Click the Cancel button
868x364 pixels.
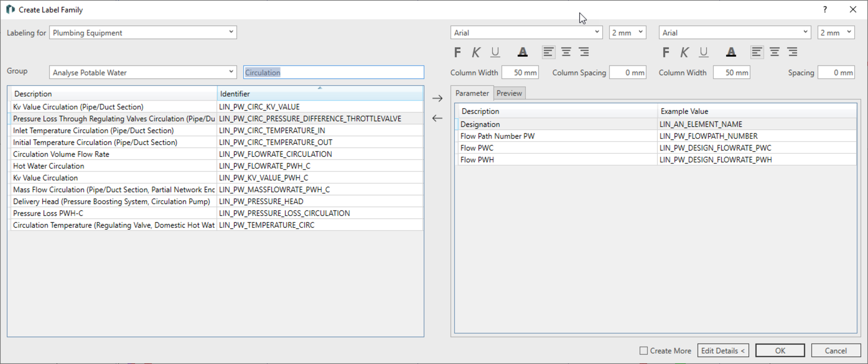point(836,351)
